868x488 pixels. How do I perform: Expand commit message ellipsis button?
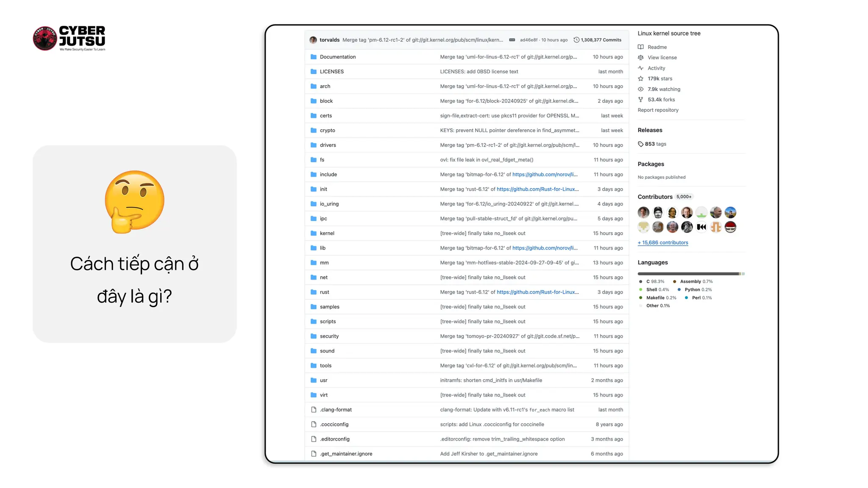click(x=512, y=40)
